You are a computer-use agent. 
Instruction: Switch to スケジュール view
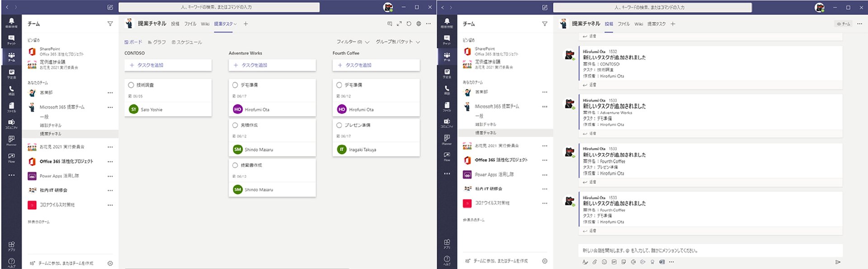tap(187, 42)
